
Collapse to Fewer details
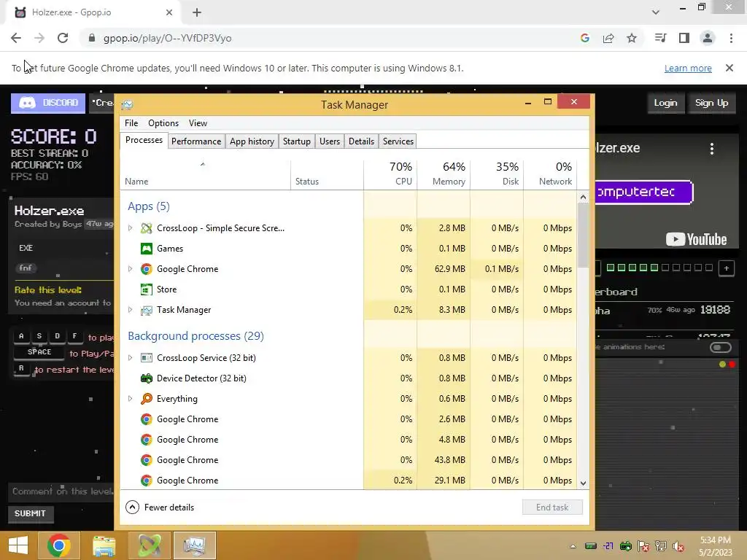[160, 507]
